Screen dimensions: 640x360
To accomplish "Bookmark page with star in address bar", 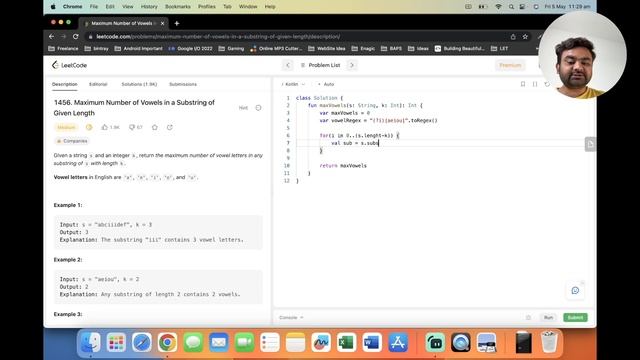I will click(525, 36).
